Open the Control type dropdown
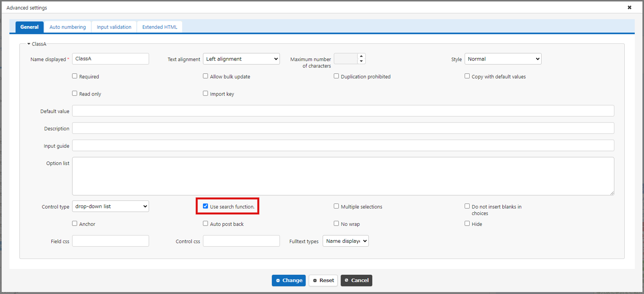Screen dimensions: 644x294 coord(110,206)
